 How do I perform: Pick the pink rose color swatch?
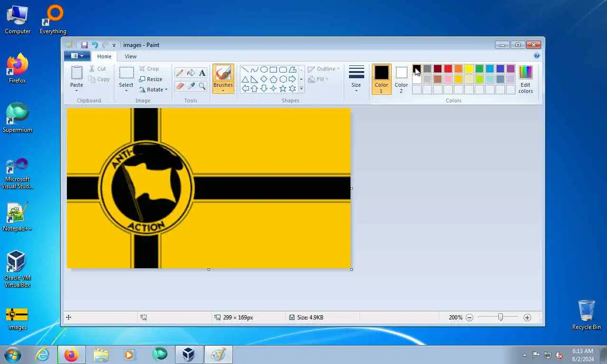448,79
